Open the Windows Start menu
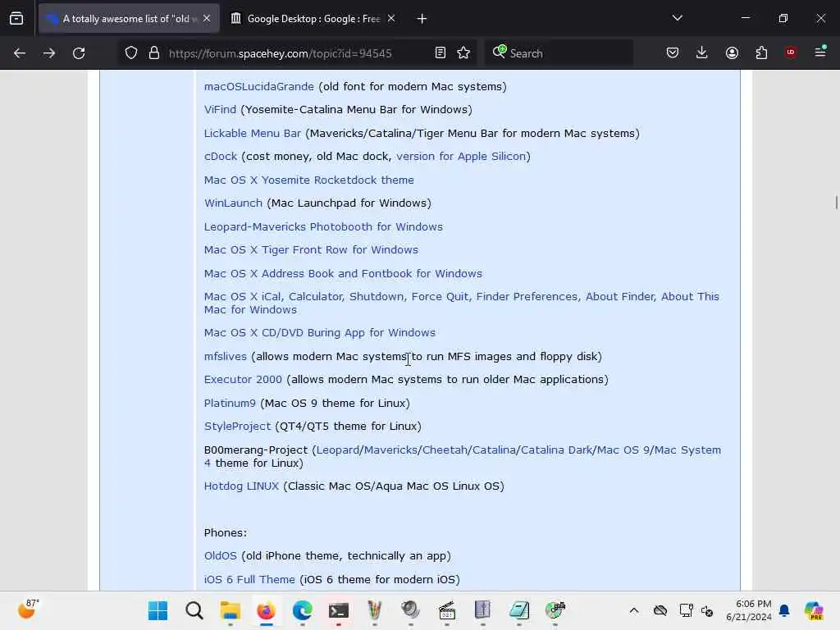840x630 pixels. point(157,610)
